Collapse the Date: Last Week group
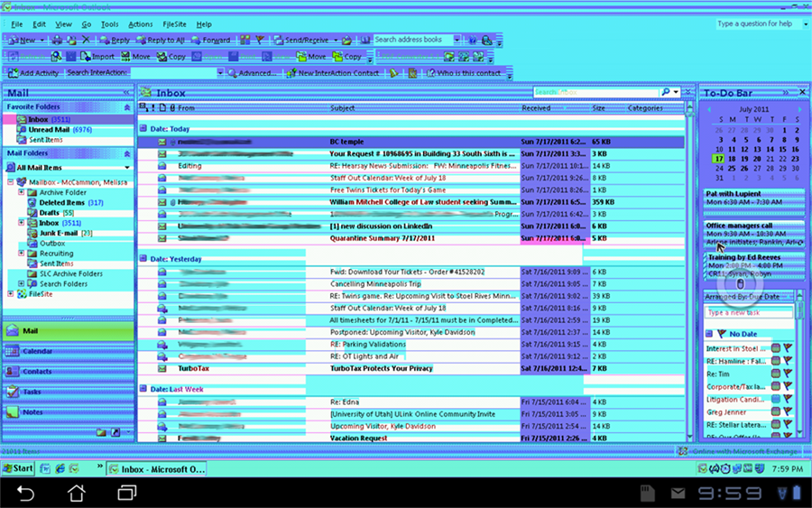812x508 pixels. [x=143, y=388]
